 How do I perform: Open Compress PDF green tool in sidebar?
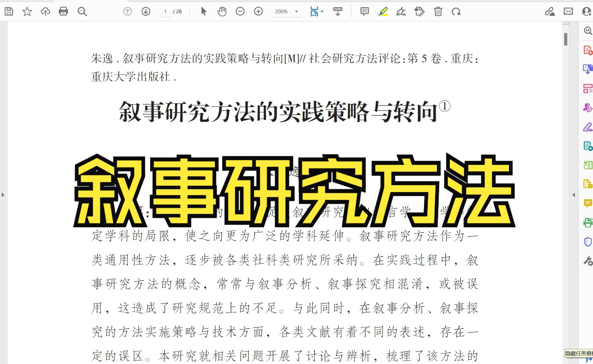point(588,165)
